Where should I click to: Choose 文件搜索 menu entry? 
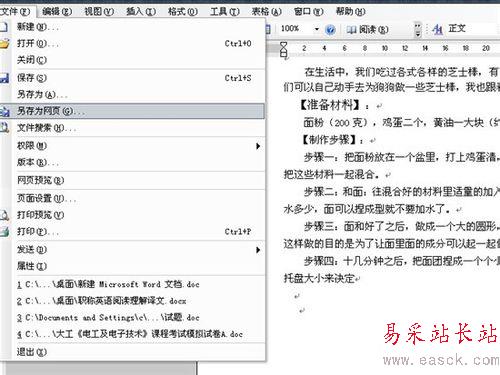click(x=133, y=128)
